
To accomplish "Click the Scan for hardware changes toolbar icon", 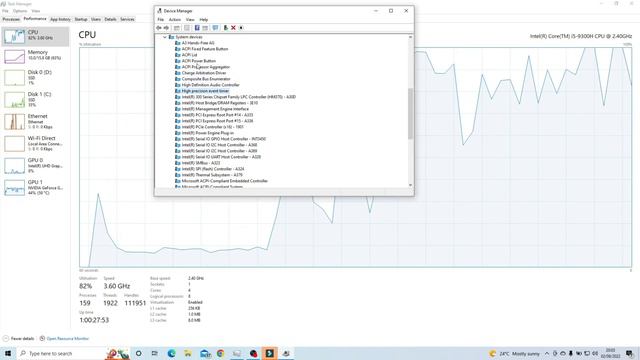I will click(x=215, y=28).
